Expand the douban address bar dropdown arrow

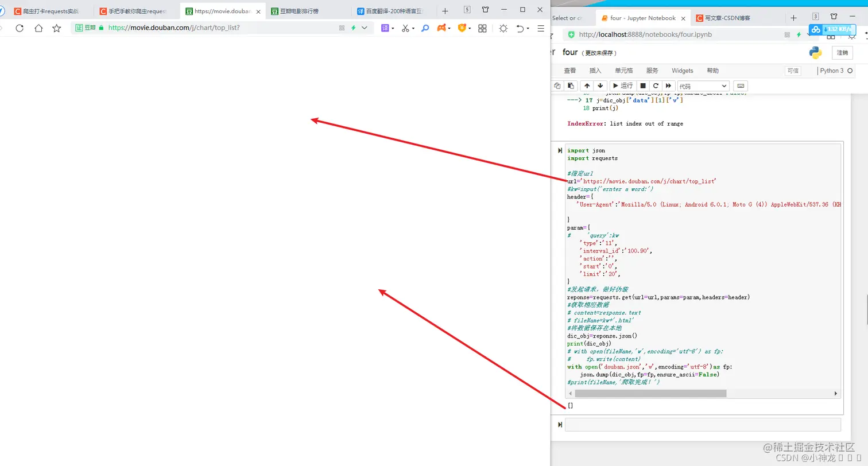pyautogui.click(x=365, y=28)
